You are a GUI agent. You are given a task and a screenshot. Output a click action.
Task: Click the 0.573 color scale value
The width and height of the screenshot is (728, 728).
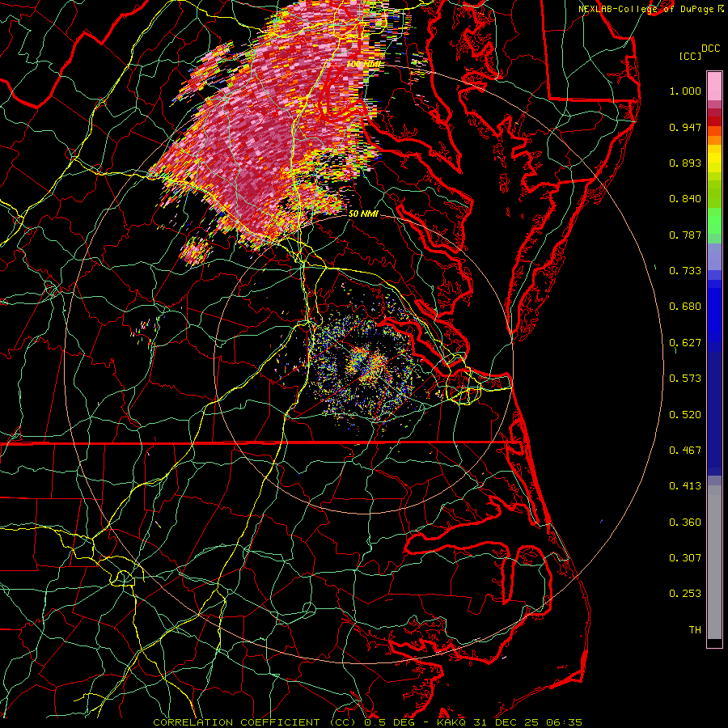(685, 379)
